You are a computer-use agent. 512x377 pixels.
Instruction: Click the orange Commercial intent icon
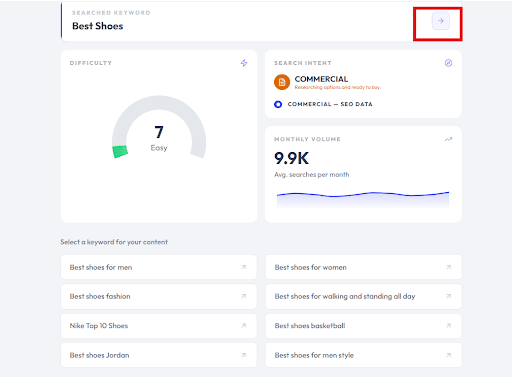[x=282, y=82]
